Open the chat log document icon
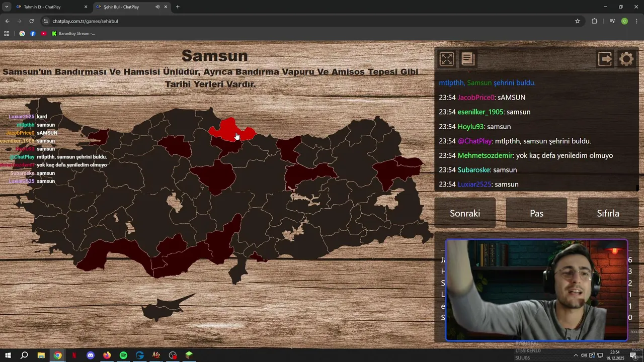Viewport: 644px width, 362px height. coord(468,59)
